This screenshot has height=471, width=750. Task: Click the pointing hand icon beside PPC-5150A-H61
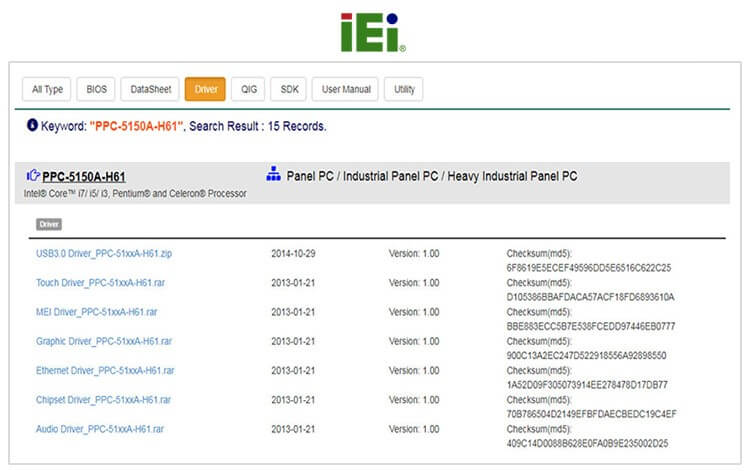(x=32, y=176)
